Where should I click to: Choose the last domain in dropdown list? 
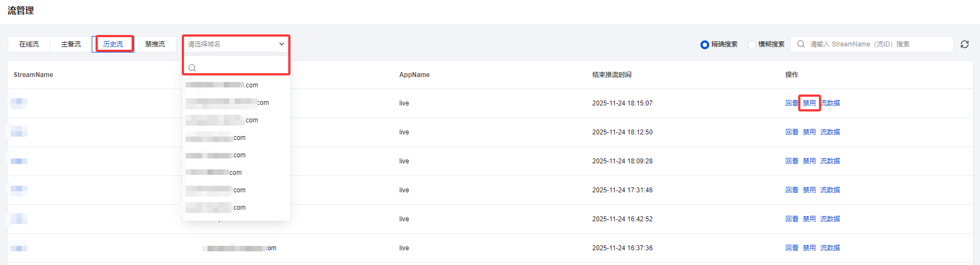(x=216, y=208)
